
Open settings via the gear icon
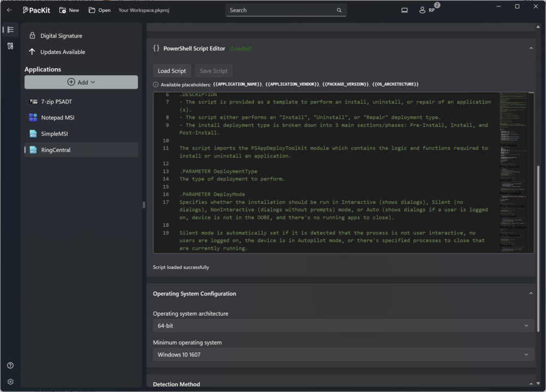[10, 381]
